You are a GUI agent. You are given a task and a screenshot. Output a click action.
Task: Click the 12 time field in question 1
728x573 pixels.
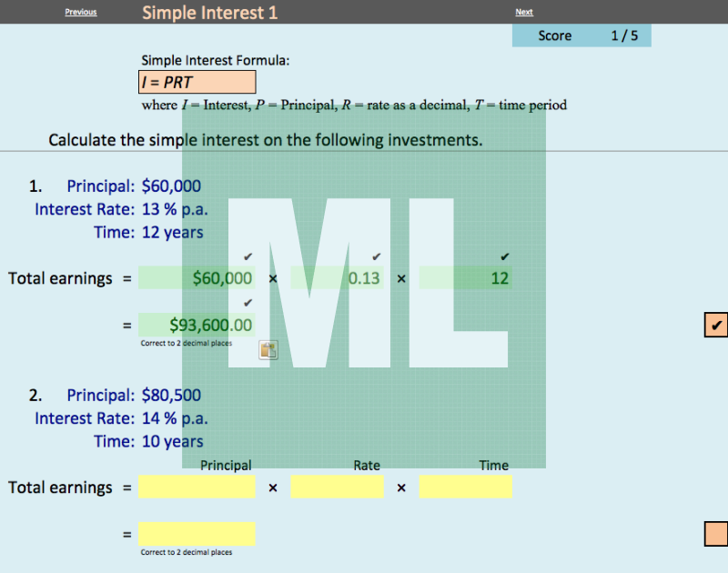point(465,278)
